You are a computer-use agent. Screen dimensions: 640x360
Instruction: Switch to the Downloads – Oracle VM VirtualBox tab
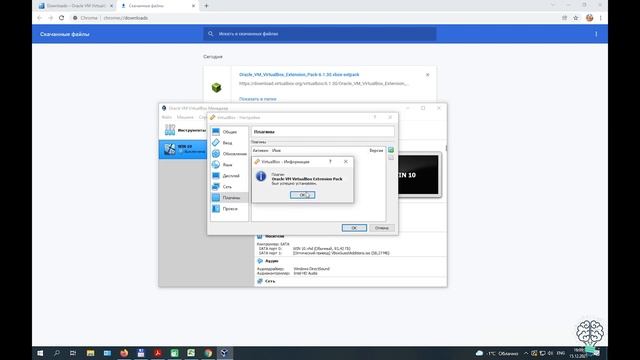pyautogui.click(x=76, y=6)
